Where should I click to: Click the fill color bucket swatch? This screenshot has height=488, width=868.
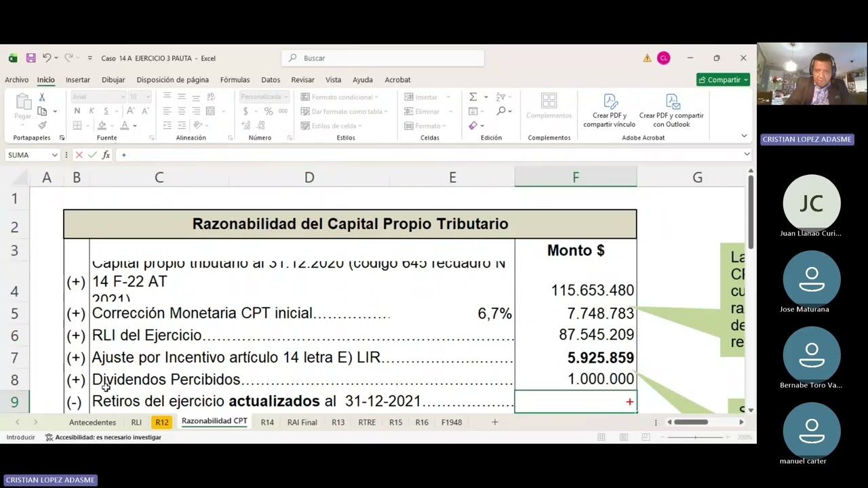coord(102,125)
